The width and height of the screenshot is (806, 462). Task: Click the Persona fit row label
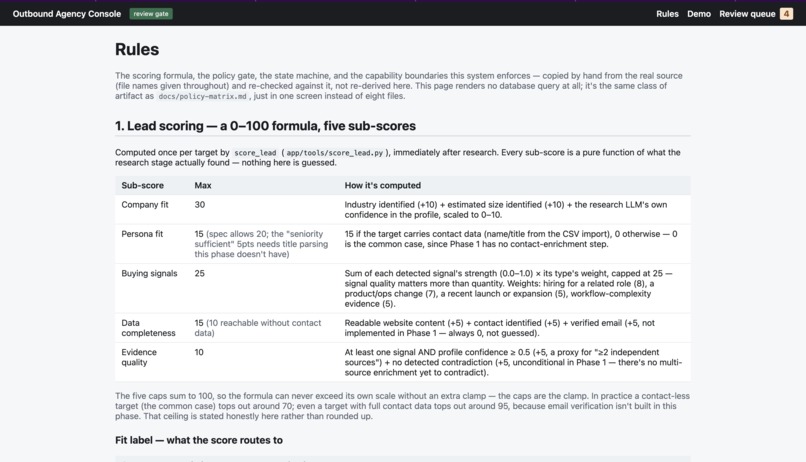click(x=142, y=234)
